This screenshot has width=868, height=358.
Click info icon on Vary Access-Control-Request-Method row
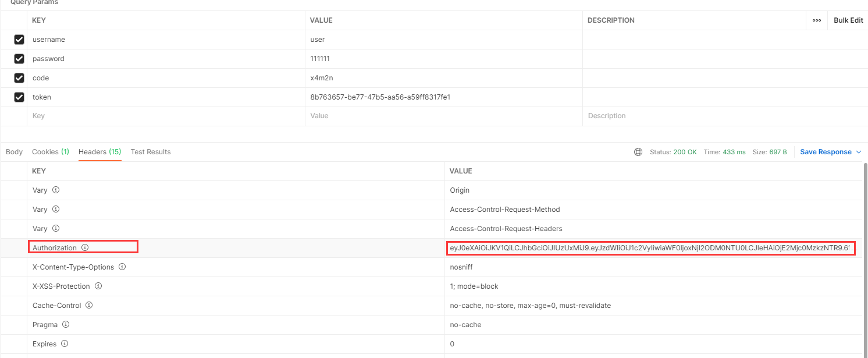tap(56, 209)
